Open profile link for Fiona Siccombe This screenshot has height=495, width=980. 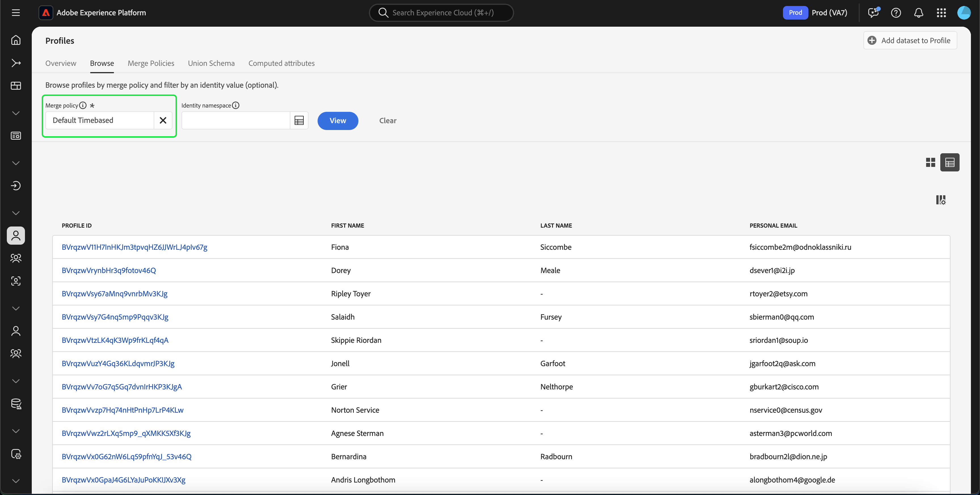click(x=134, y=247)
